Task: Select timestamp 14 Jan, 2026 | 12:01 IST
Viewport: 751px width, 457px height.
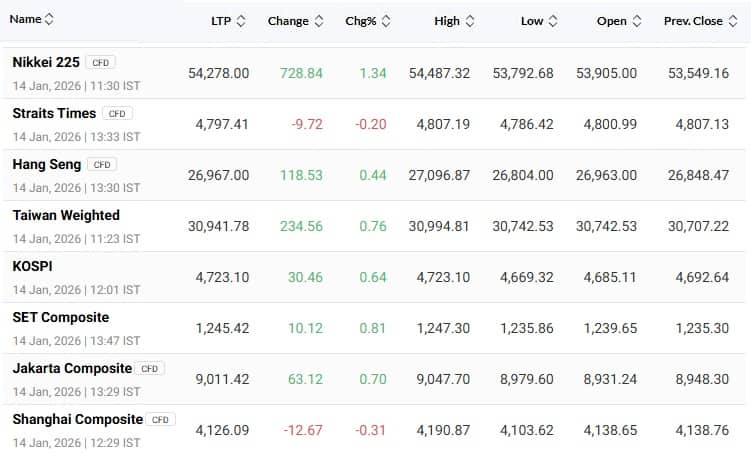Action: (x=77, y=290)
